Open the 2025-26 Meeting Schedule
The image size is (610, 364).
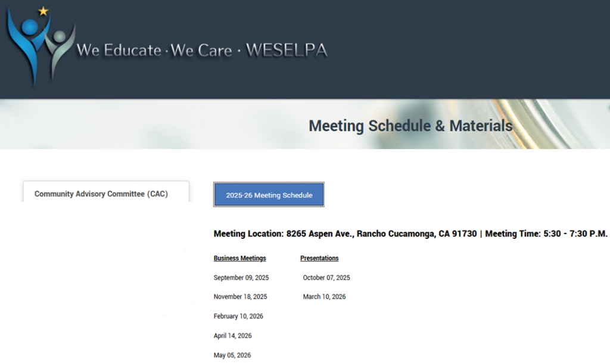pyautogui.click(x=269, y=194)
